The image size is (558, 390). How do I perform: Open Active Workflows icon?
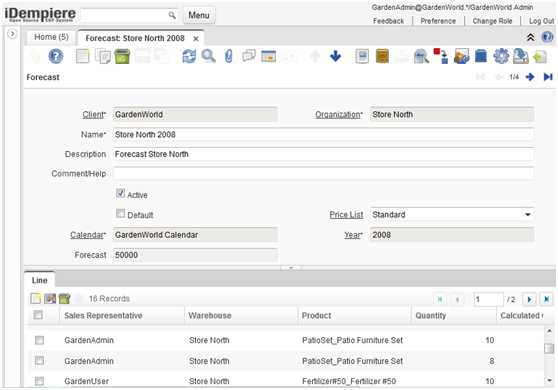tap(441, 56)
